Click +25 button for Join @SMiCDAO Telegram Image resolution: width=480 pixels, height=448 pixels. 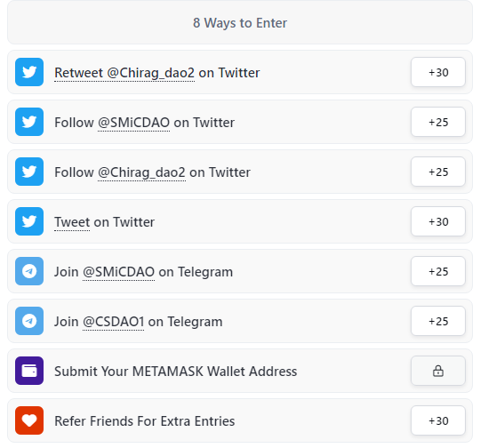(438, 271)
